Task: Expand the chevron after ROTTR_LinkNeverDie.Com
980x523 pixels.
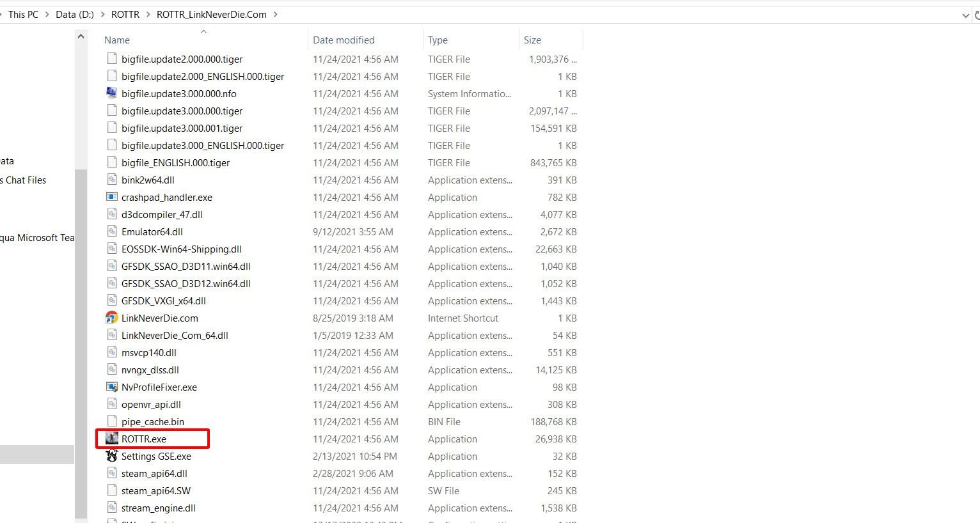Action: tap(274, 14)
